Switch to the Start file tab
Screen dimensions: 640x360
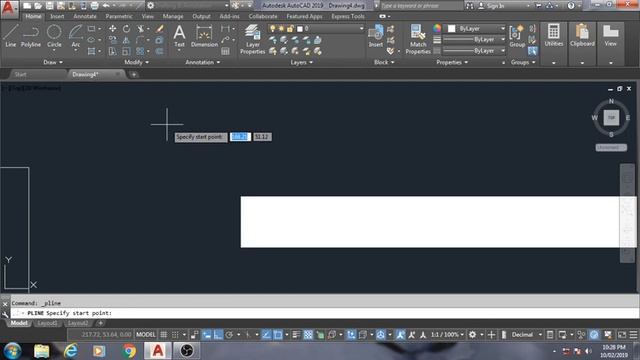pos(20,74)
